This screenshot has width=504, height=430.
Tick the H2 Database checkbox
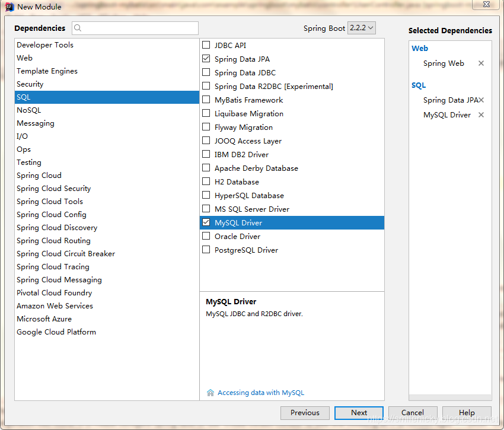tap(206, 181)
